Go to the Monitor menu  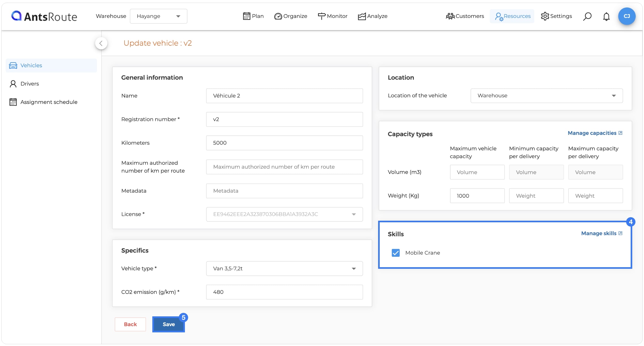[333, 16]
